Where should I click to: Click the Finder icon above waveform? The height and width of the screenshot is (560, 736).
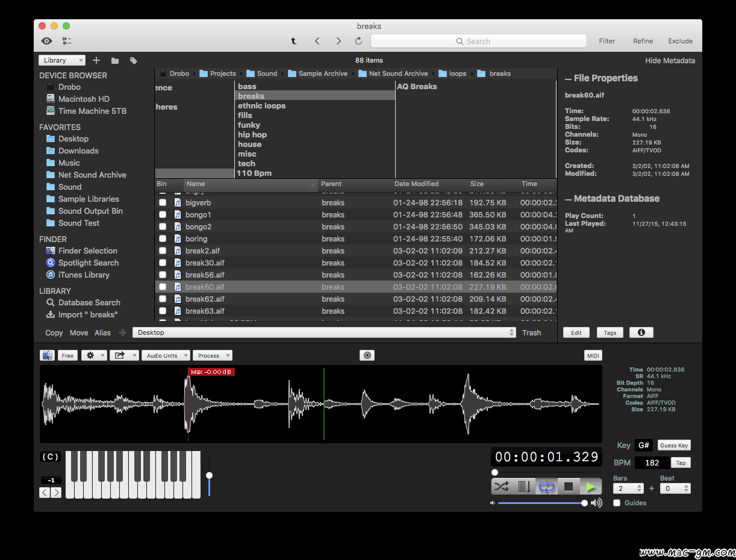(47, 355)
